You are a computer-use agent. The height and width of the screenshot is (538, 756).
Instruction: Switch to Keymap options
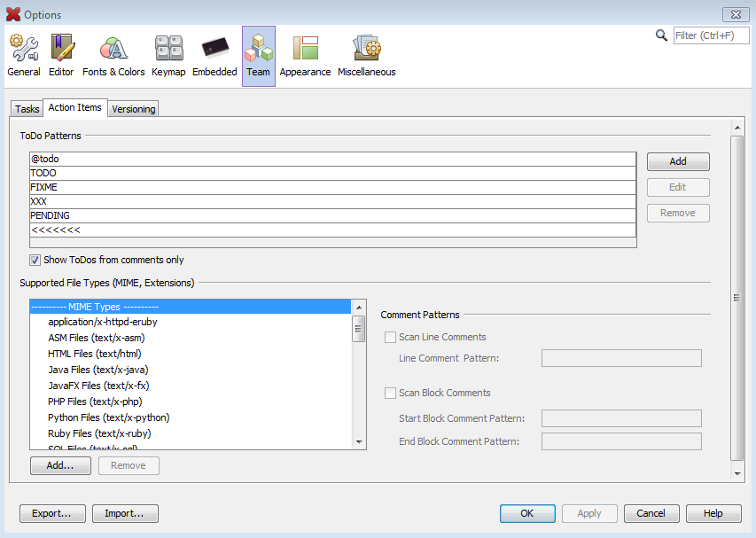(168, 56)
